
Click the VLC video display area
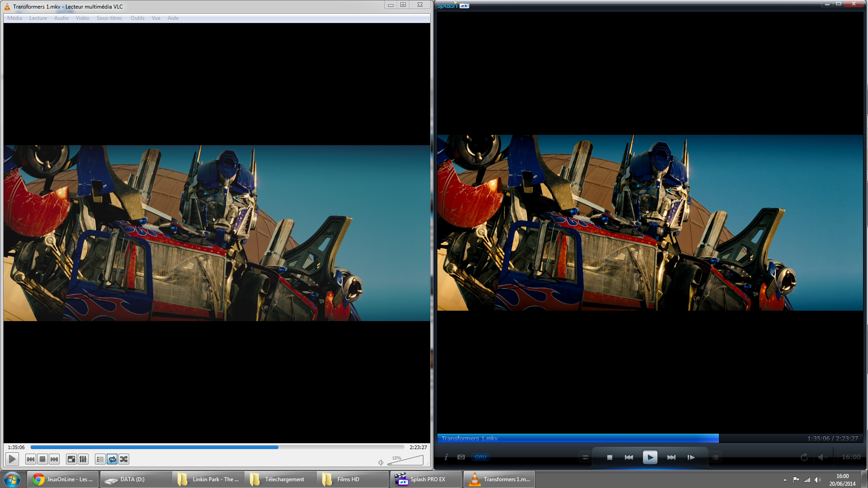point(217,233)
